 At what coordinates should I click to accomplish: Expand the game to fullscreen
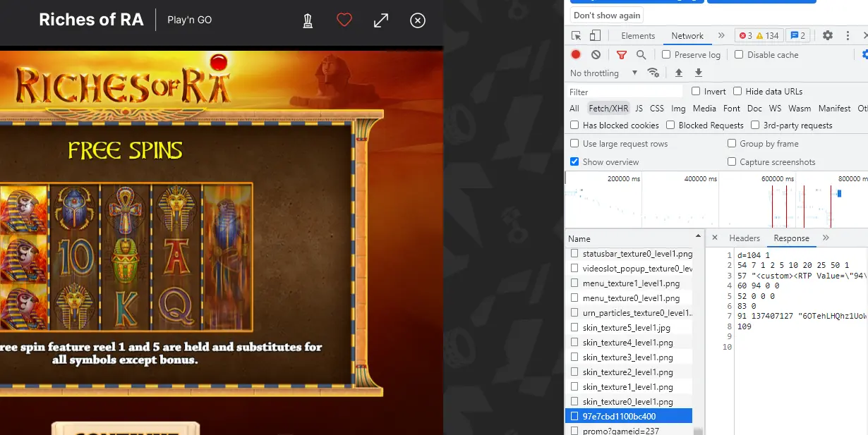tap(381, 20)
